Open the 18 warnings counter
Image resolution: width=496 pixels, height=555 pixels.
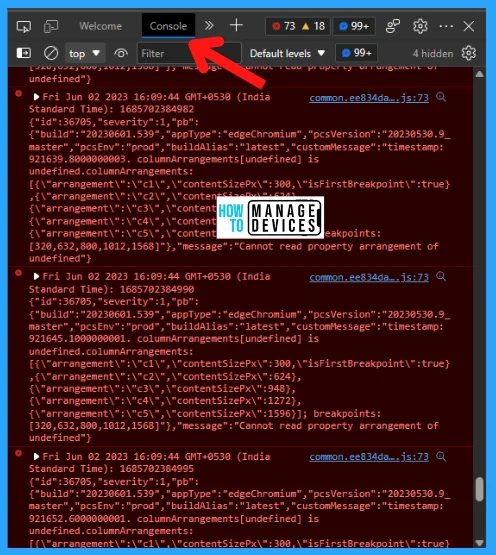(313, 26)
